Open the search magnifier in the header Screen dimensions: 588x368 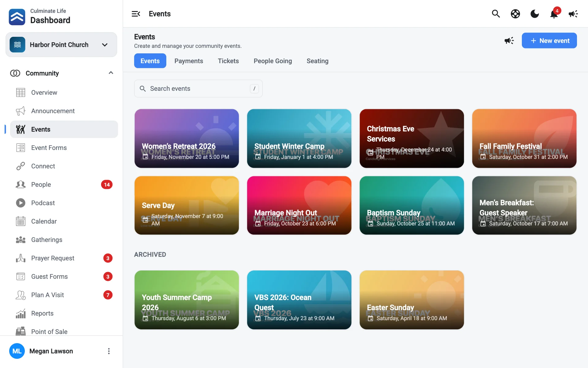click(x=496, y=14)
